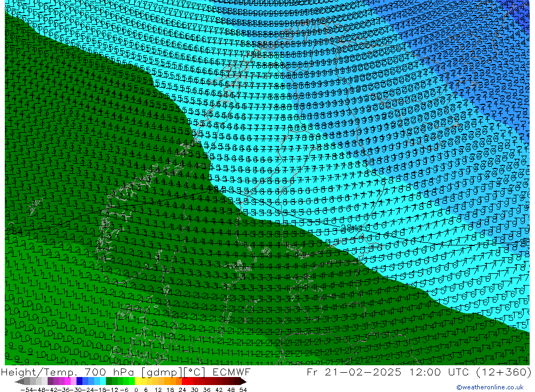Viewport: 535px width, 392px height.
Task: Click the '[°C]' unit label
Action: coord(195,373)
